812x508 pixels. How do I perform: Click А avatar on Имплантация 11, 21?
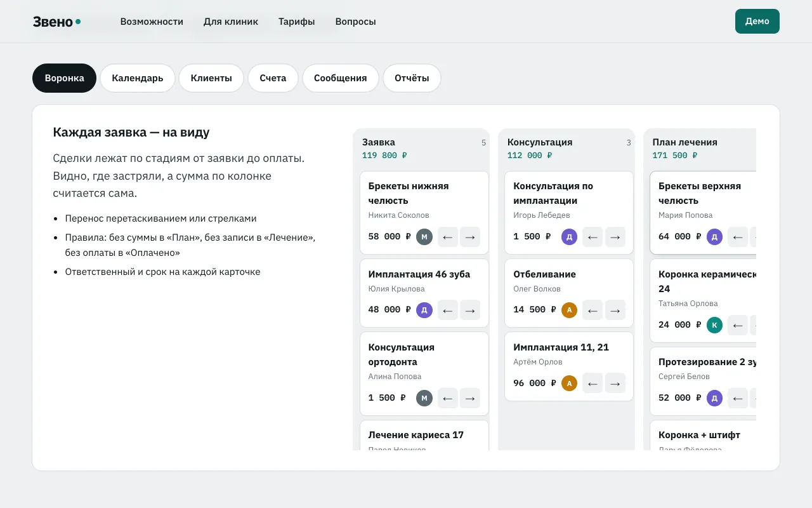[570, 384]
